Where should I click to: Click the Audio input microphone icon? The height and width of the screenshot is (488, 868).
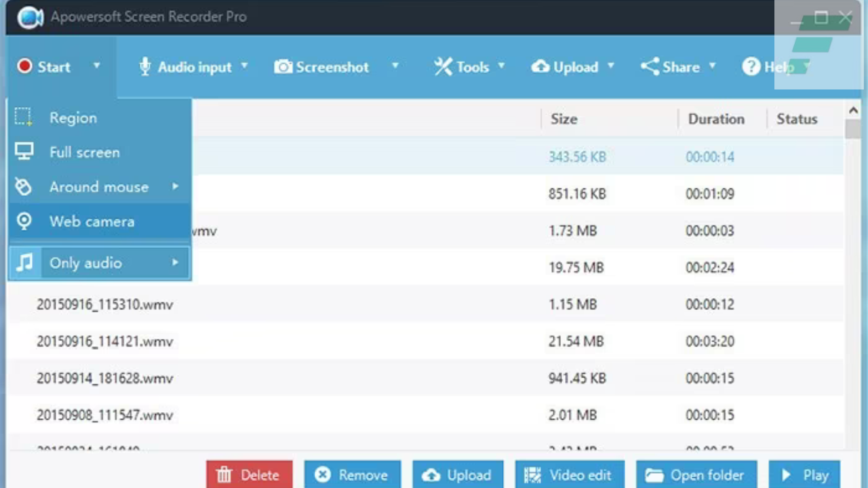(x=144, y=66)
